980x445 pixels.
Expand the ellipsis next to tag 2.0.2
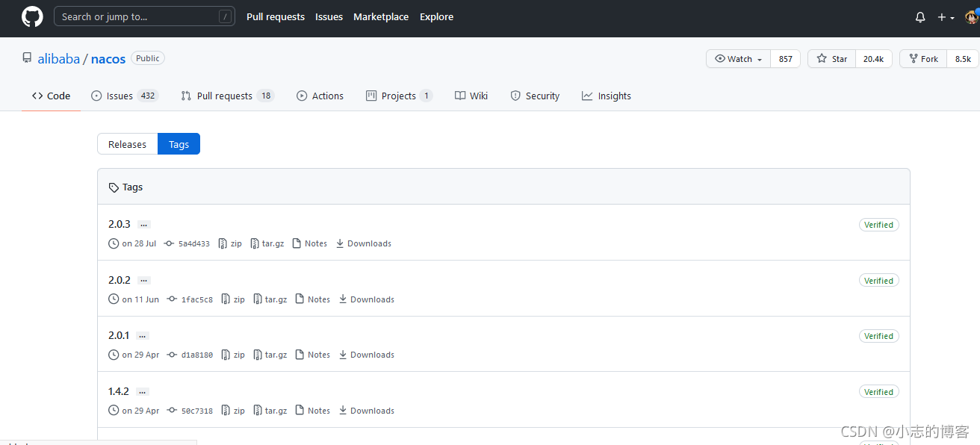pos(144,281)
